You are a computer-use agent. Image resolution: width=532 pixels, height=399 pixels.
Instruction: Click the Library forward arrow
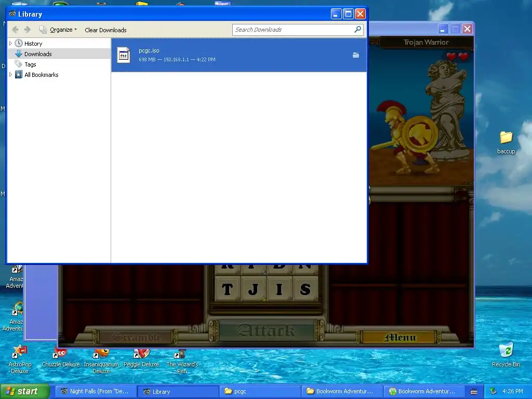[x=28, y=30]
